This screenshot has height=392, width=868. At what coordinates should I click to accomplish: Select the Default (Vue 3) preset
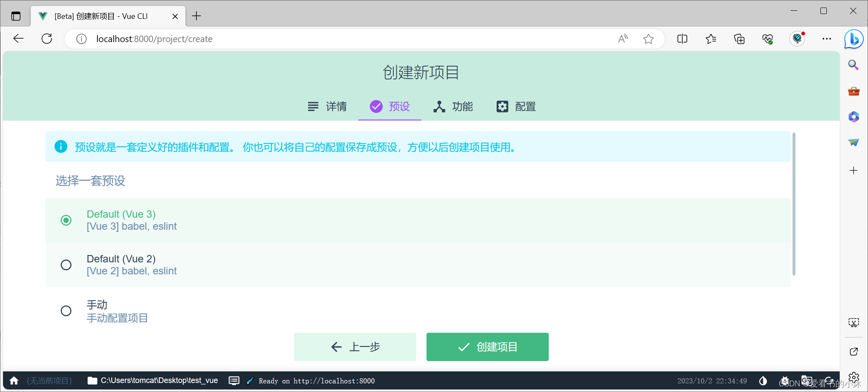418,220
